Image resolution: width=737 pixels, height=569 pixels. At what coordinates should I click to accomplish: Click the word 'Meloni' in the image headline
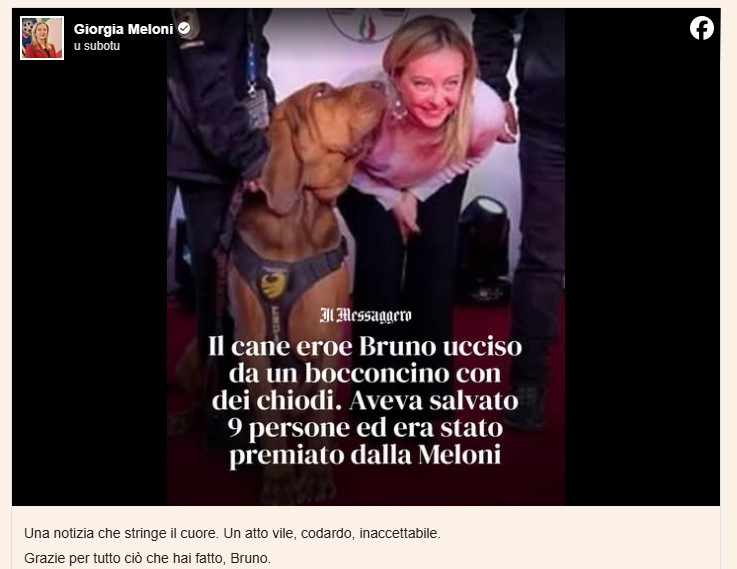point(459,454)
